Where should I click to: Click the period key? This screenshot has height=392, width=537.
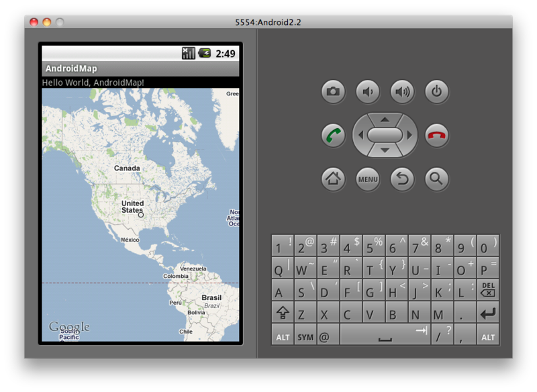pyautogui.click(x=465, y=312)
